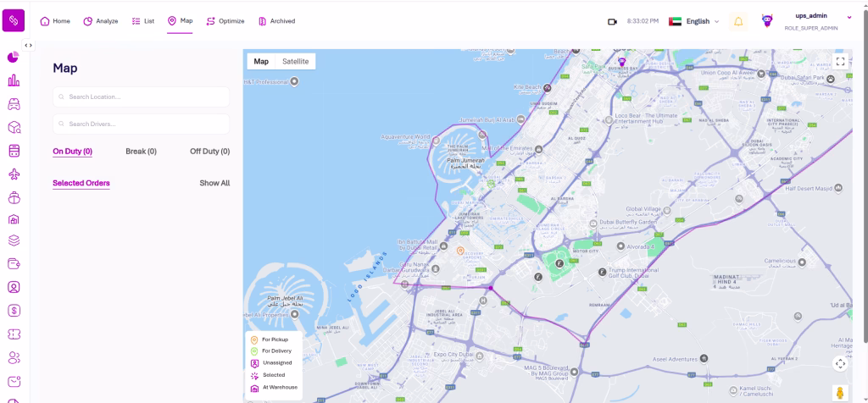Image resolution: width=868 pixels, height=403 pixels.
Task: Open the cabinet storage sidebar icon
Action: 14,151
